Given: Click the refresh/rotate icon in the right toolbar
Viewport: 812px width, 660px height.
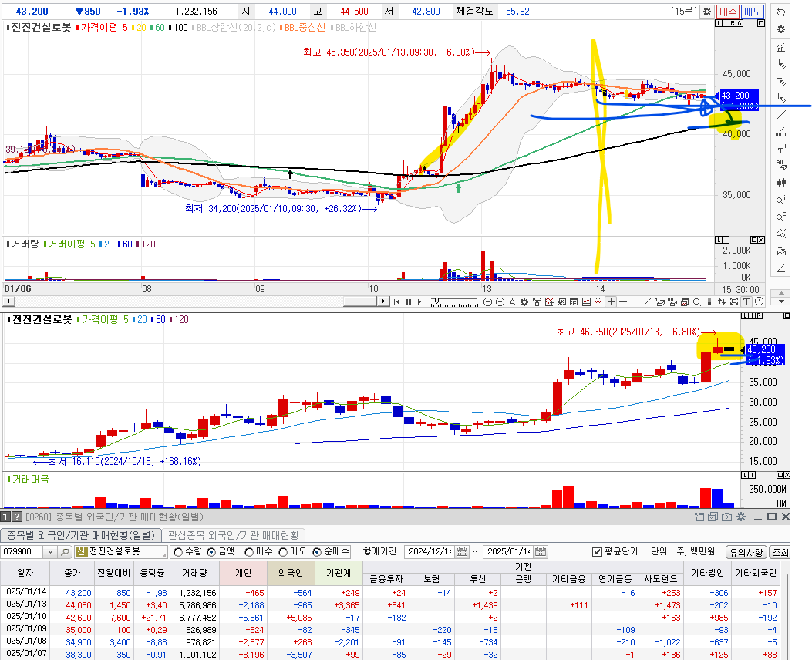Looking at the screenshot, I should click(781, 12).
